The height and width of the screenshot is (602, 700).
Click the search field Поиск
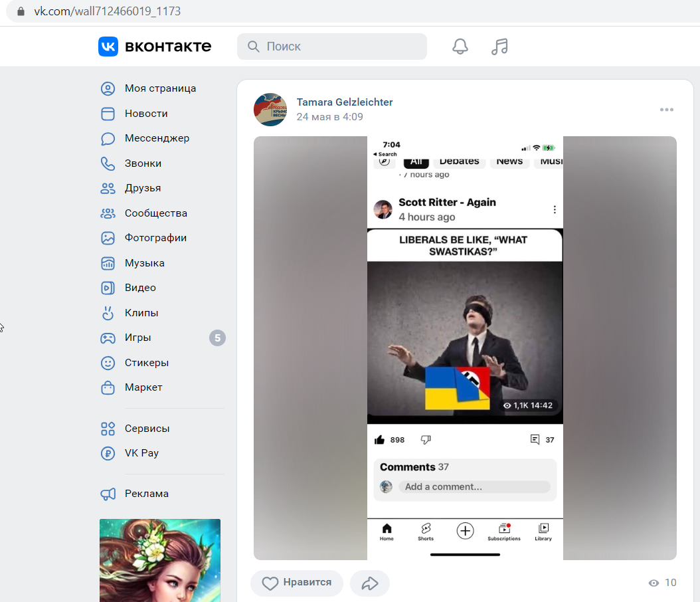[x=331, y=47]
